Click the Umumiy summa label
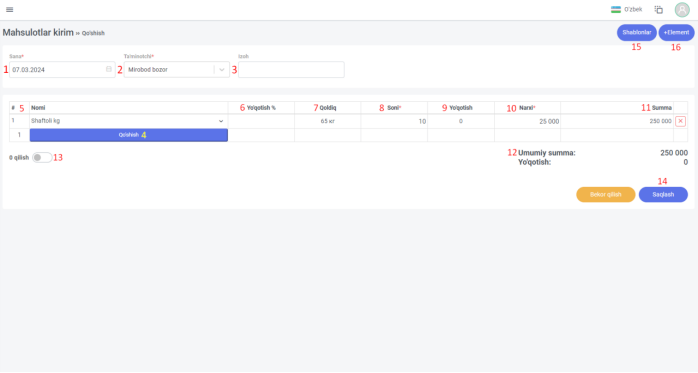 [x=547, y=153]
